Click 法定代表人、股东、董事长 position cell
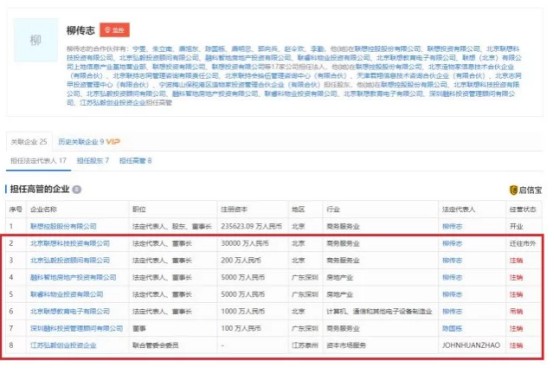Image resolution: width=554 pixels, height=375 pixels. 172,226
